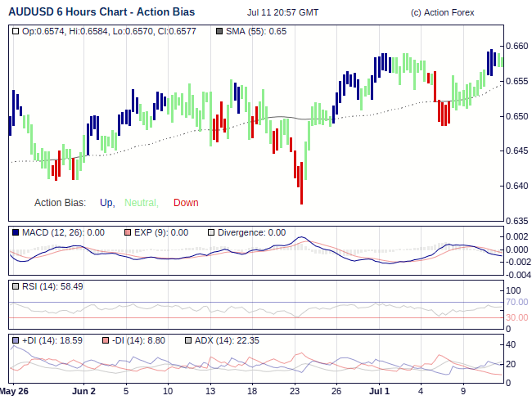Click the OHLC price legend square

pos(16,31)
